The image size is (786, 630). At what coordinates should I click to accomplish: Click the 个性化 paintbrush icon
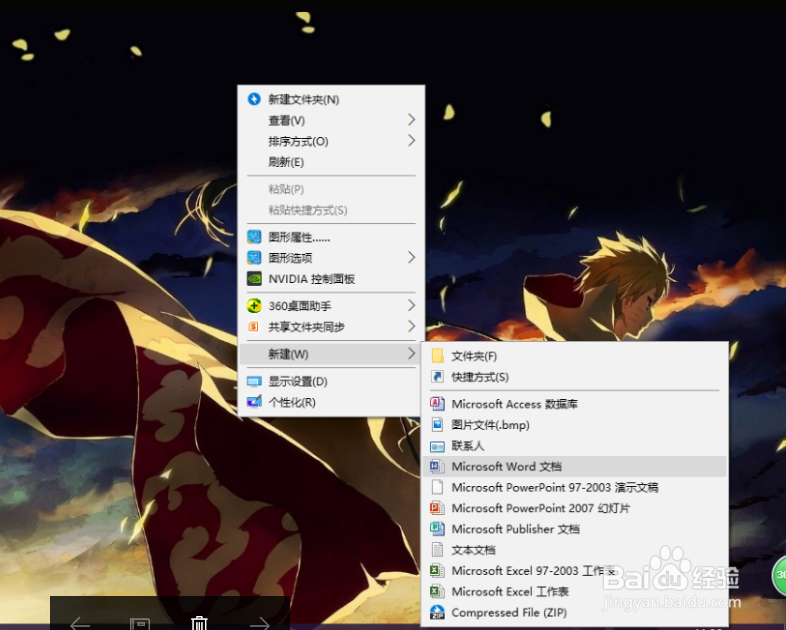click(254, 402)
